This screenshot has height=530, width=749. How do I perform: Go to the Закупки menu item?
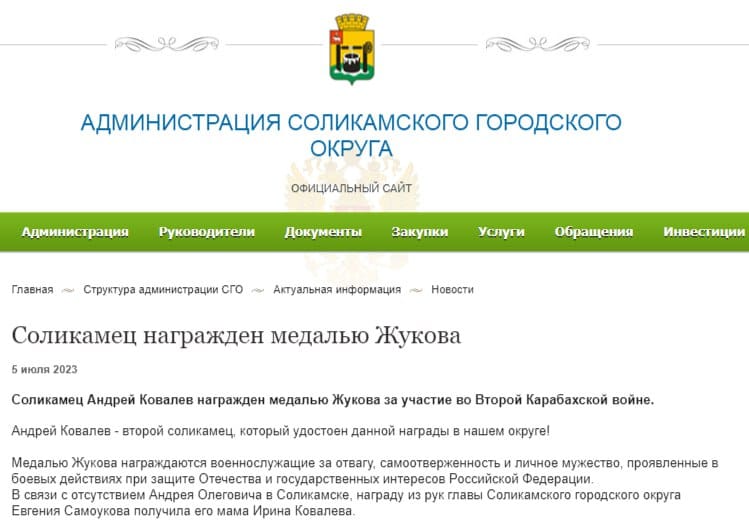tap(420, 232)
